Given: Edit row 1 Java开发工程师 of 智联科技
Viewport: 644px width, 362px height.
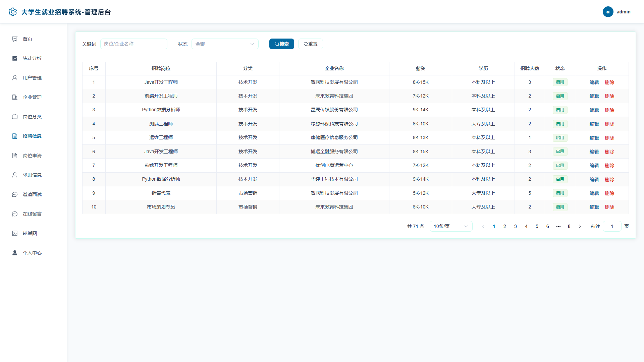Looking at the screenshot, I should tap(594, 82).
